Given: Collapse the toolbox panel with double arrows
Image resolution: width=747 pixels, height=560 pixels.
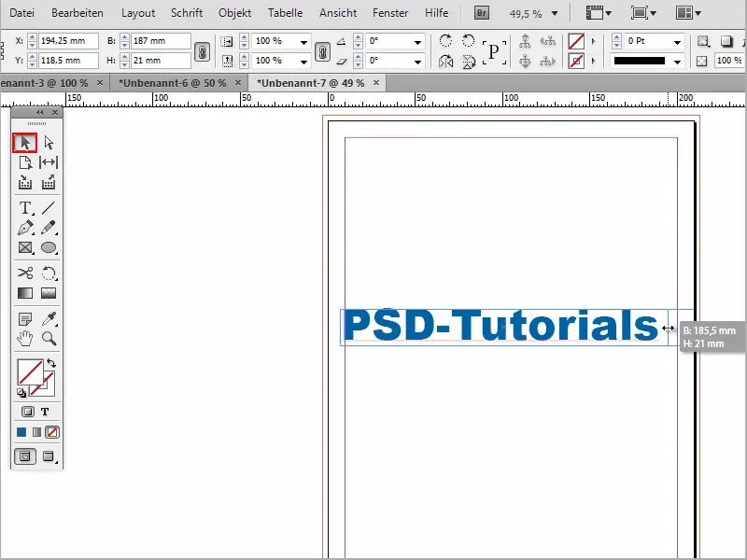Looking at the screenshot, I should click(x=39, y=112).
